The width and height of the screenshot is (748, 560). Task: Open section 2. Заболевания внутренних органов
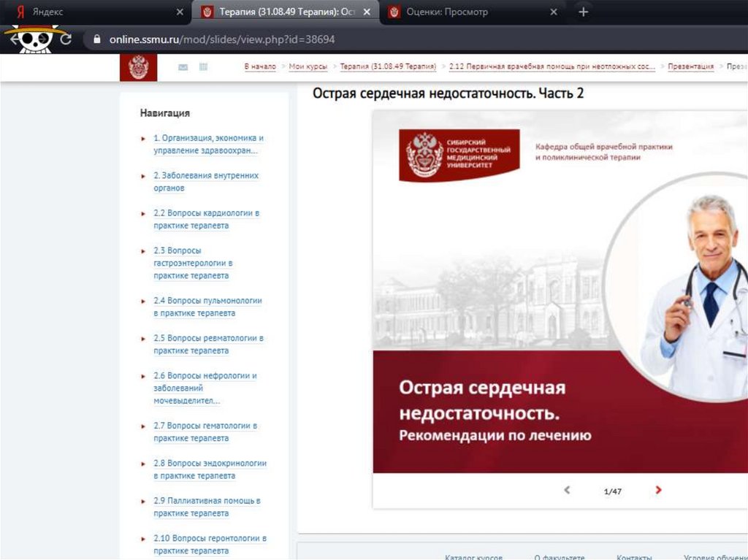pos(206,182)
